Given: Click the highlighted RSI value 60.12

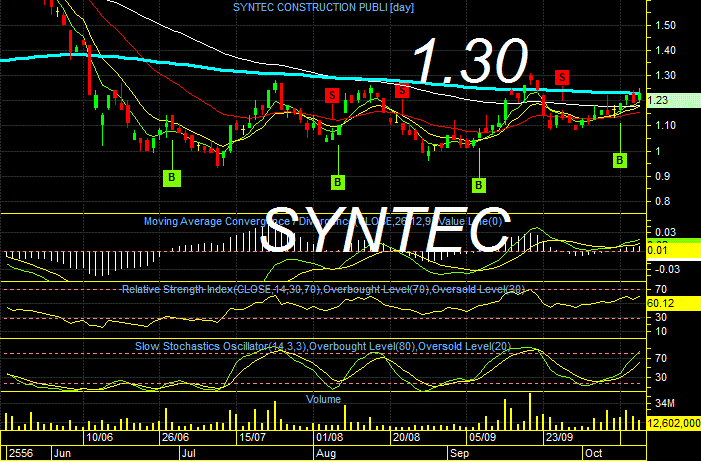Looking at the screenshot, I should point(673,304).
